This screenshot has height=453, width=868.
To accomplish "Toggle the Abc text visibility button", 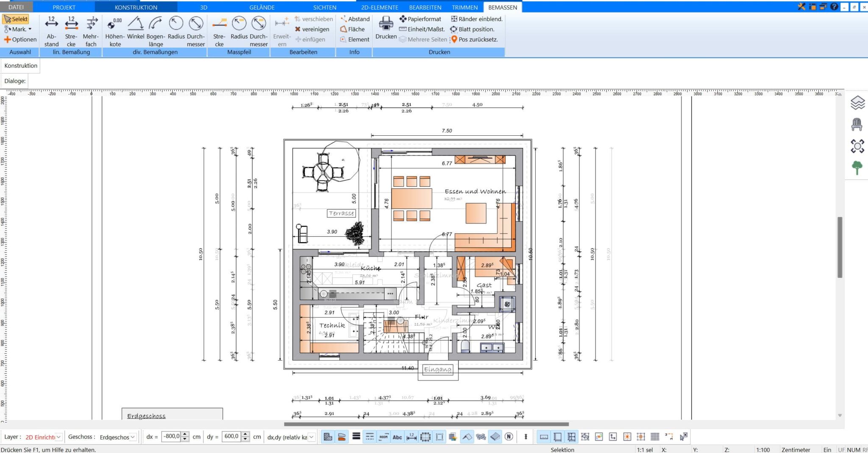I will coord(397,437).
